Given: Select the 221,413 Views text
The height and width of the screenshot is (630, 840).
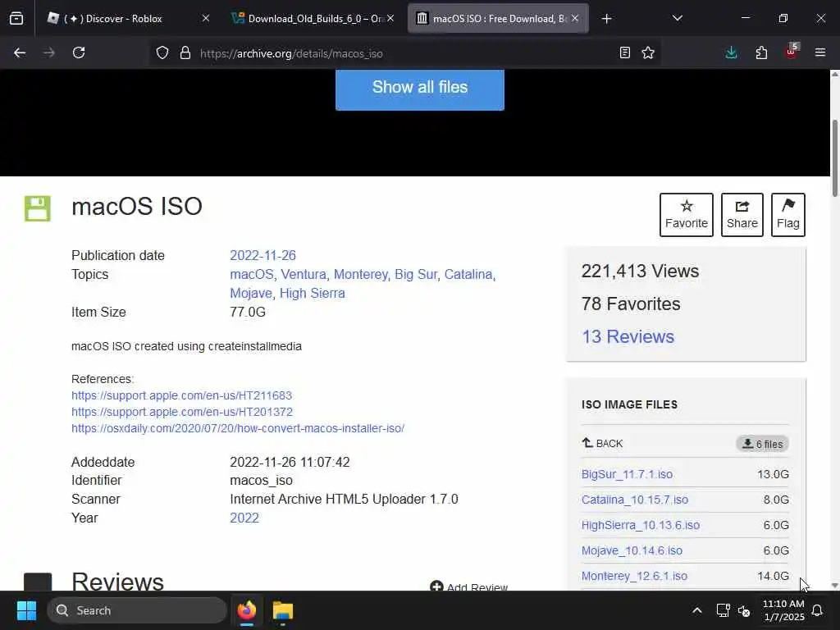Looking at the screenshot, I should 640,271.
